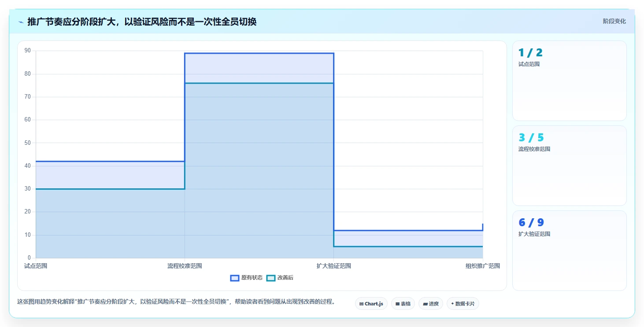Click the 流程校准范围 x-axis label
This screenshot has height=327, width=644.
point(185,266)
